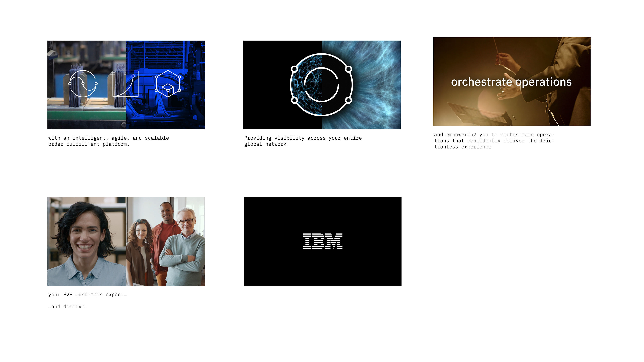This screenshot has width=644, height=362.
Task: Click the 'orchestrate operations' title text
Action: 511,82
